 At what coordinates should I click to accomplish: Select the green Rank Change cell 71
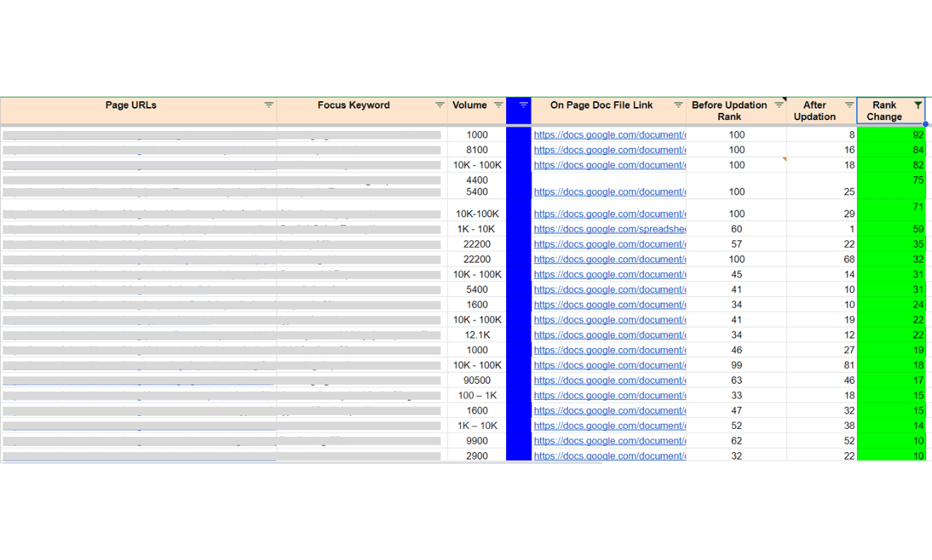click(x=891, y=210)
